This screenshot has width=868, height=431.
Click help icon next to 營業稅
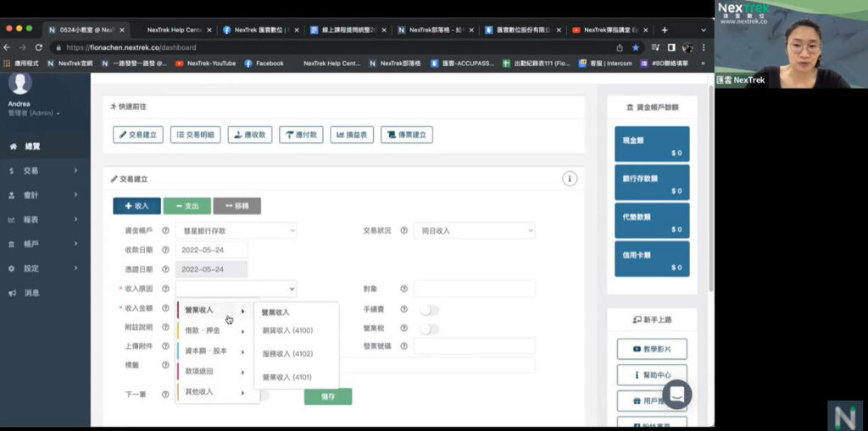403,328
